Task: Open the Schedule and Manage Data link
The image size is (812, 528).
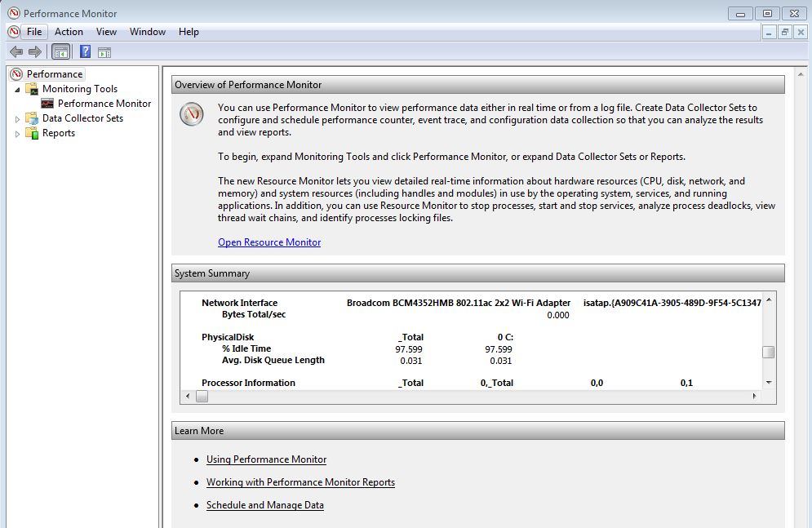Action: [x=264, y=504]
